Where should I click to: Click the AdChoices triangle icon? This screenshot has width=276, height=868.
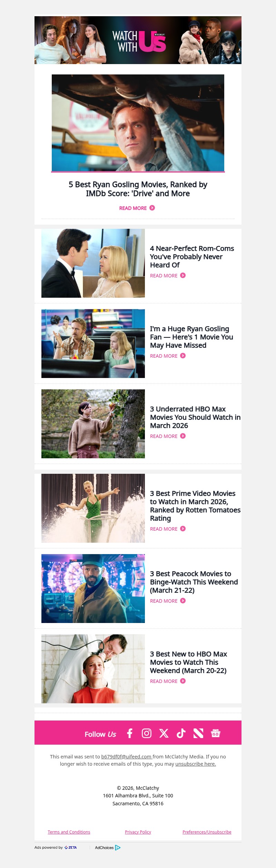click(x=118, y=848)
